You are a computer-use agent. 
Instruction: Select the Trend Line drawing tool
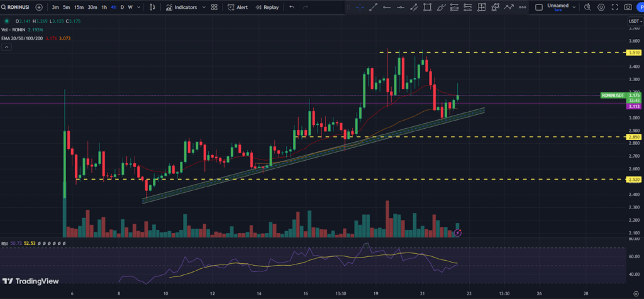(x=374, y=7)
